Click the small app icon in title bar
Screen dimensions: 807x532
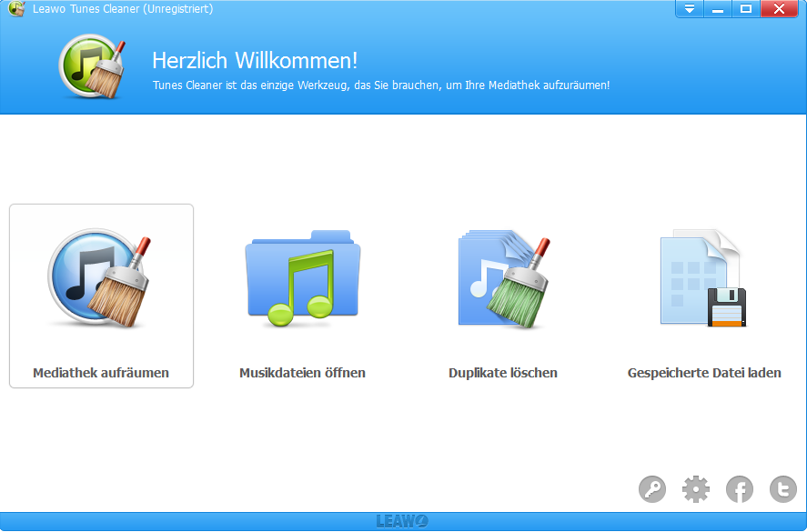pos(17,8)
